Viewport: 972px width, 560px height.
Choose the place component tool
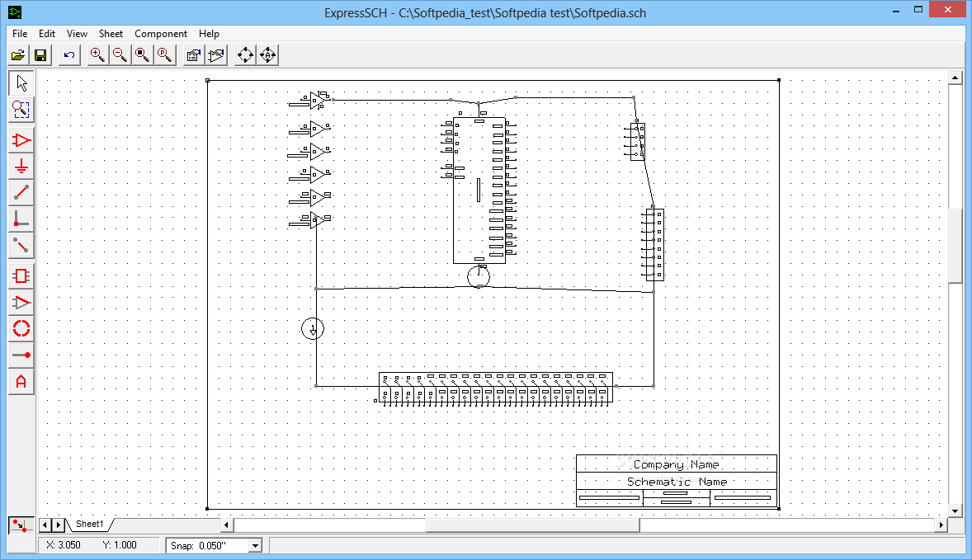21,141
